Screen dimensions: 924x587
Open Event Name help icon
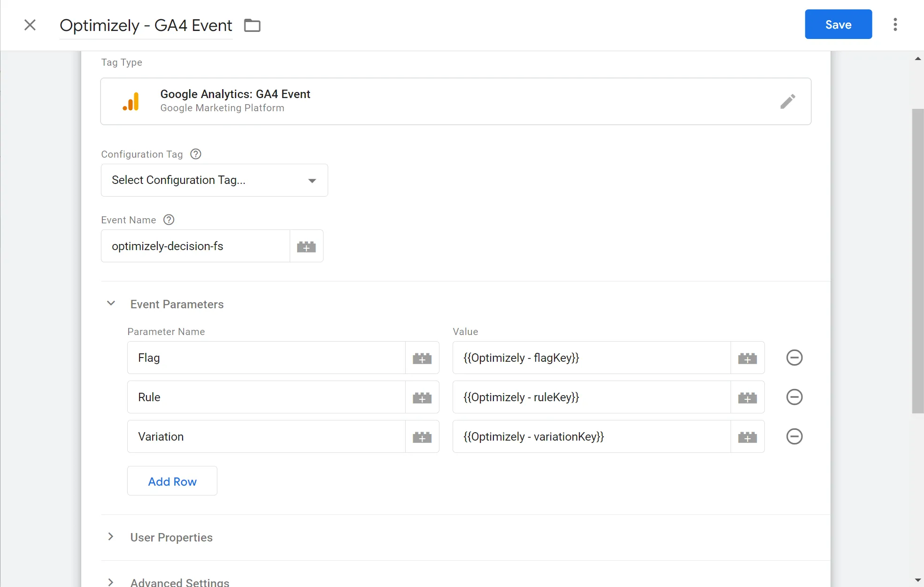169,220
